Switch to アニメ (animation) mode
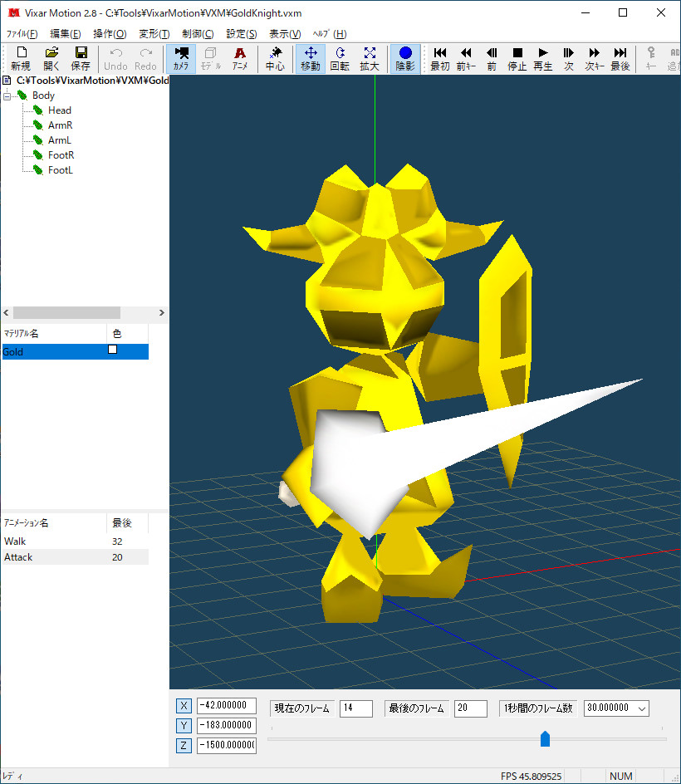Viewport: 681px width, 784px height. click(x=240, y=59)
